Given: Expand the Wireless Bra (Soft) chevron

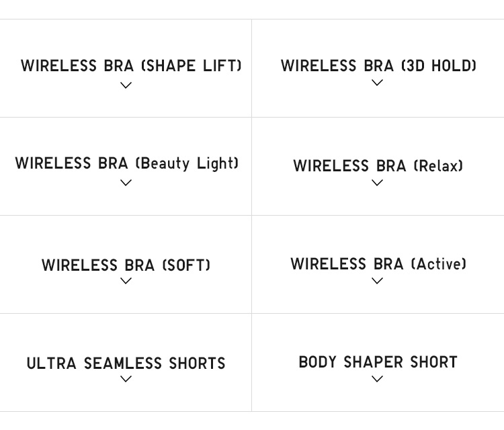Looking at the screenshot, I should [x=126, y=281].
